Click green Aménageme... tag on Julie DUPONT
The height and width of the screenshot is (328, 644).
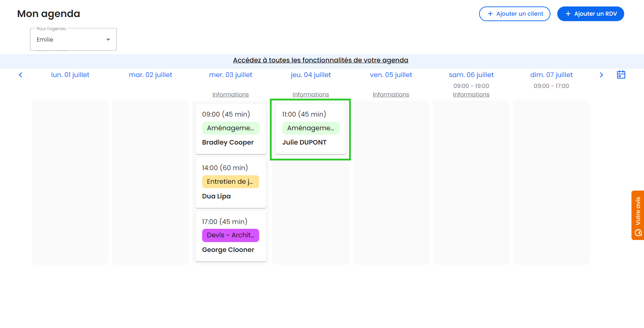pos(311,128)
